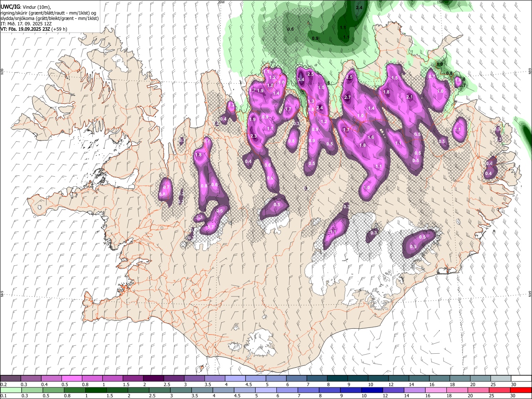Image resolution: width=532 pixels, height=399 pixels.
Task: Click the upper legend swatch labeled 0.2
Action: (11, 379)
